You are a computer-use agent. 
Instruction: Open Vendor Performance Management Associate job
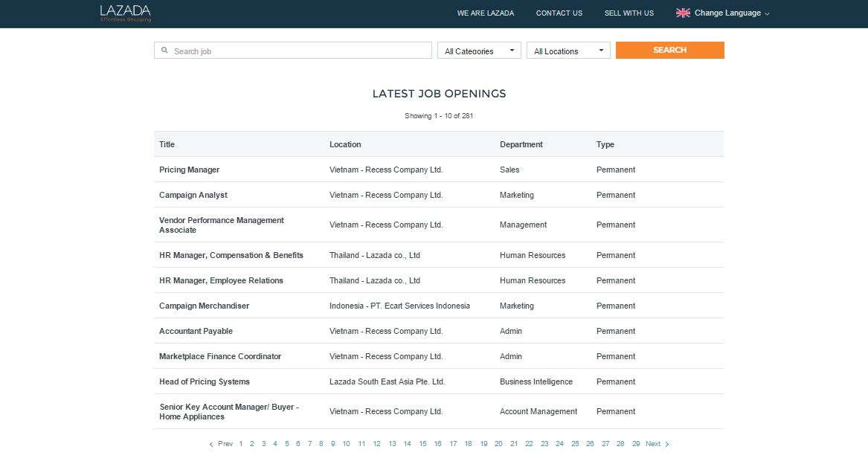click(222, 225)
